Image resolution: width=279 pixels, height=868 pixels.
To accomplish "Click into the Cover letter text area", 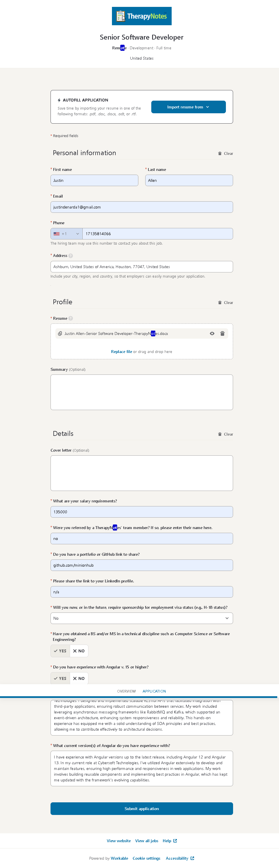I will click(x=141, y=473).
